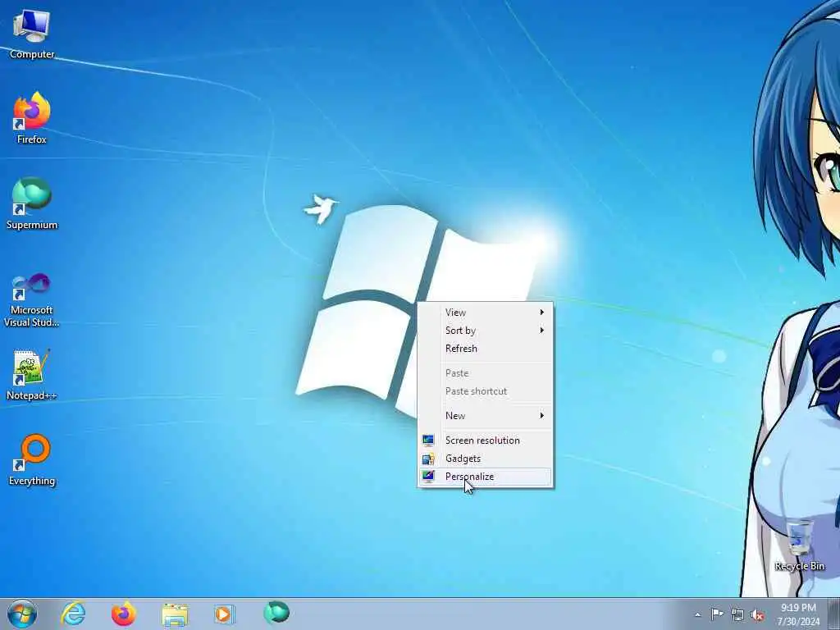
Task: Select the Everything desktop shortcut
Action: pos(32,459)
